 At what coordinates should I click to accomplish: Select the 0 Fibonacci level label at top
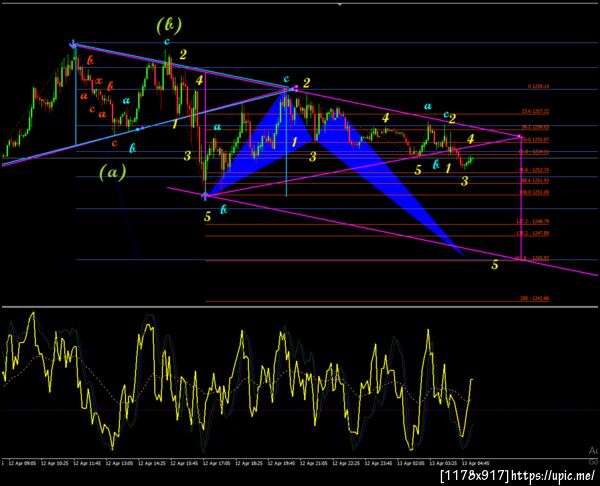(538, 86)
